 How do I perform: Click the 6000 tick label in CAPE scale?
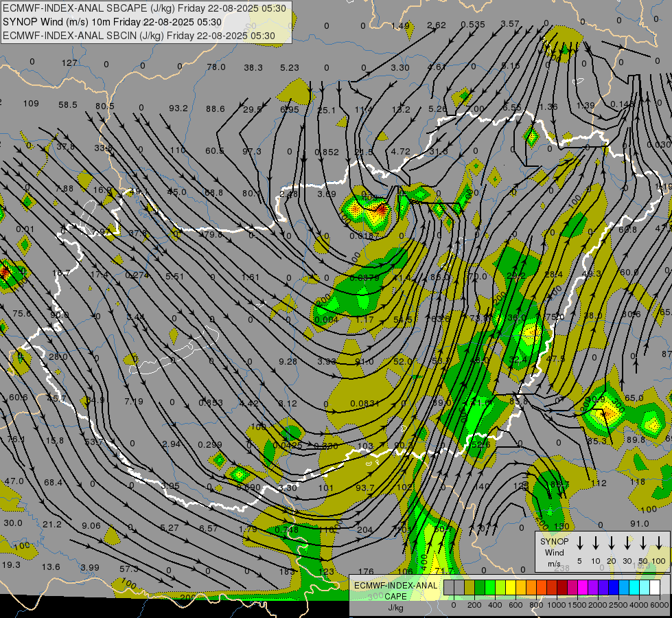(660, 605)
